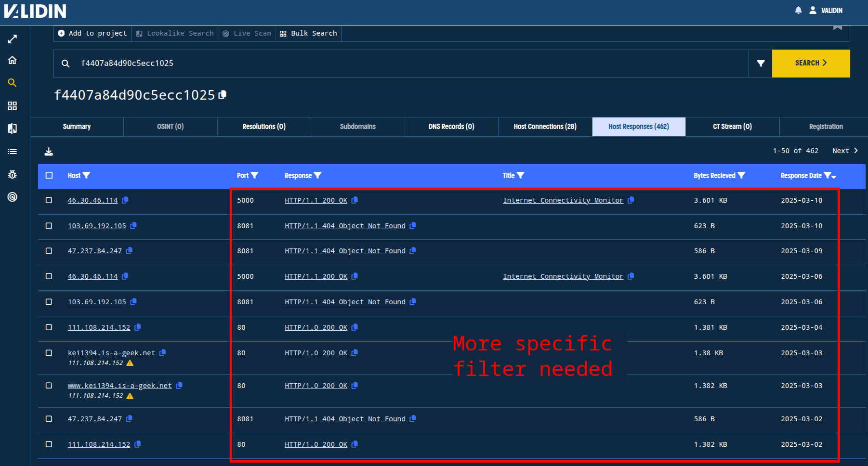Open the kei1394.is-a-geek.net host link
The height and width of the screenshot is (466, 868).
point(111,353)
